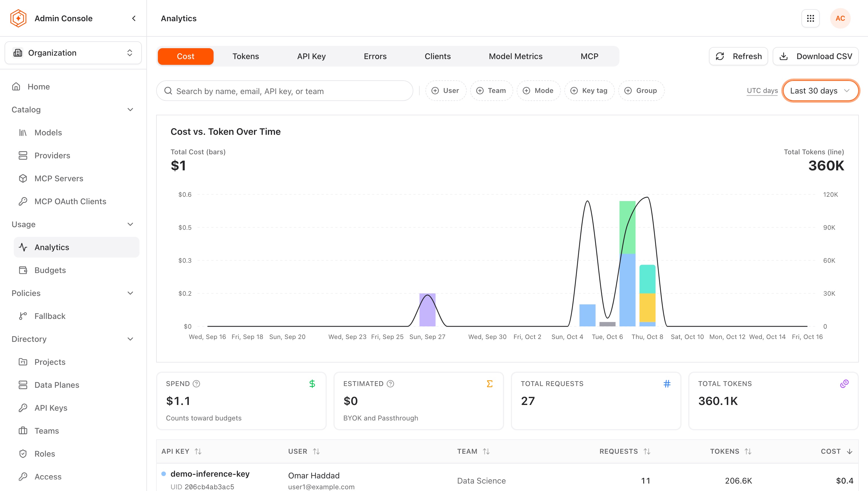Navigate to Teams page

[76, 431]
